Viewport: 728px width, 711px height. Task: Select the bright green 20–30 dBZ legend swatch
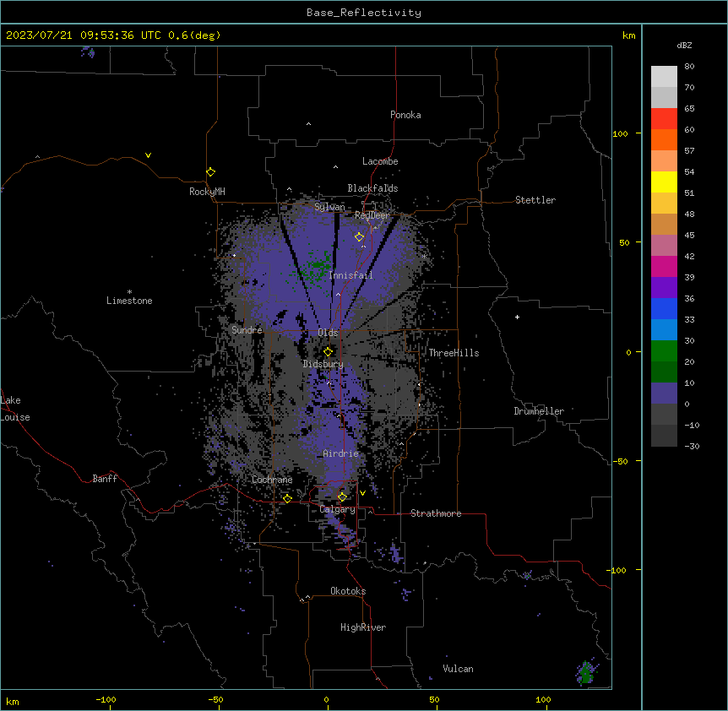664,351
